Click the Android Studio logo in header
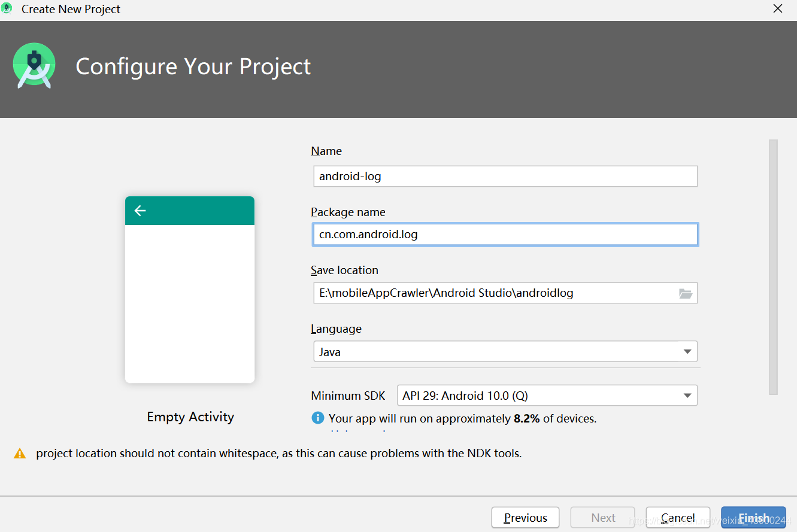 point(34,66)
